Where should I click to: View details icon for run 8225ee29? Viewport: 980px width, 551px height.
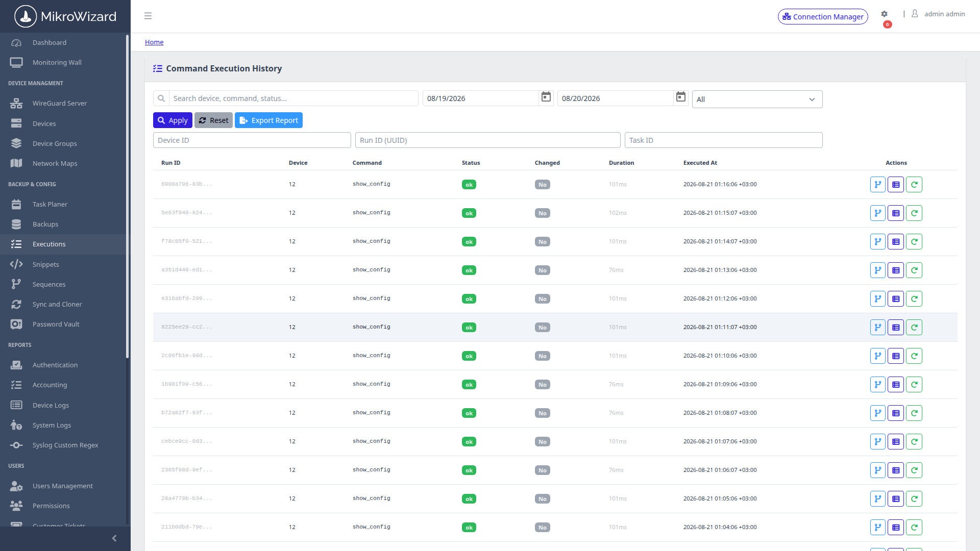pos(896,328)
